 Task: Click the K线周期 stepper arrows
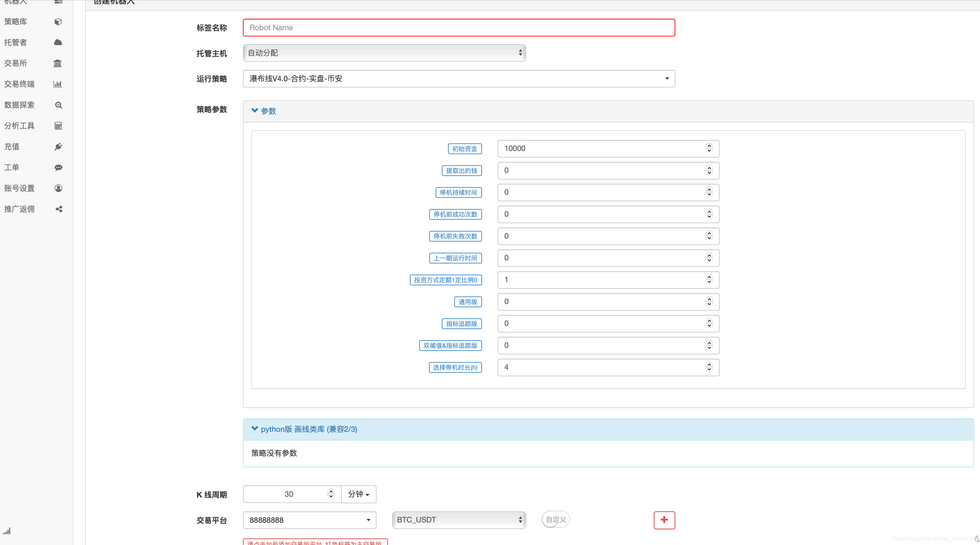point(331,494)
